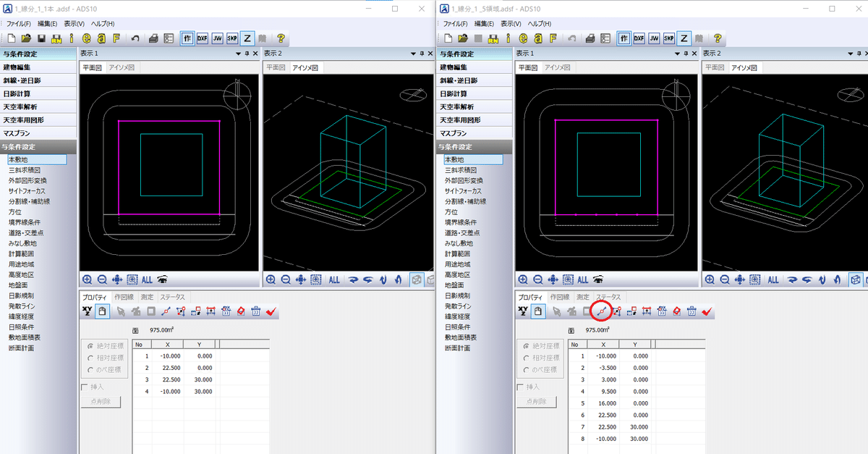Viewport: 868px width, 454px height.
Task: Zoom out on left window plan view
Action: (x=102, y=279)
